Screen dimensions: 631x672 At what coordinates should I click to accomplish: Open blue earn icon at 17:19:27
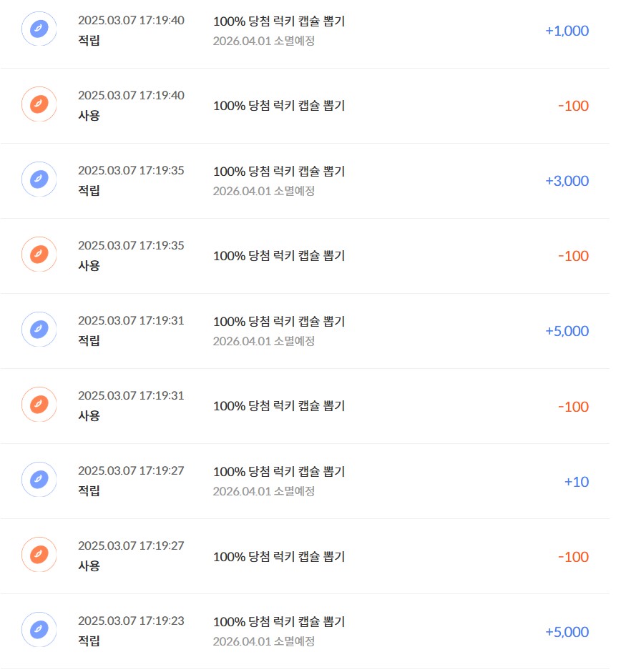pyautogui.click(x=39, y=479)
